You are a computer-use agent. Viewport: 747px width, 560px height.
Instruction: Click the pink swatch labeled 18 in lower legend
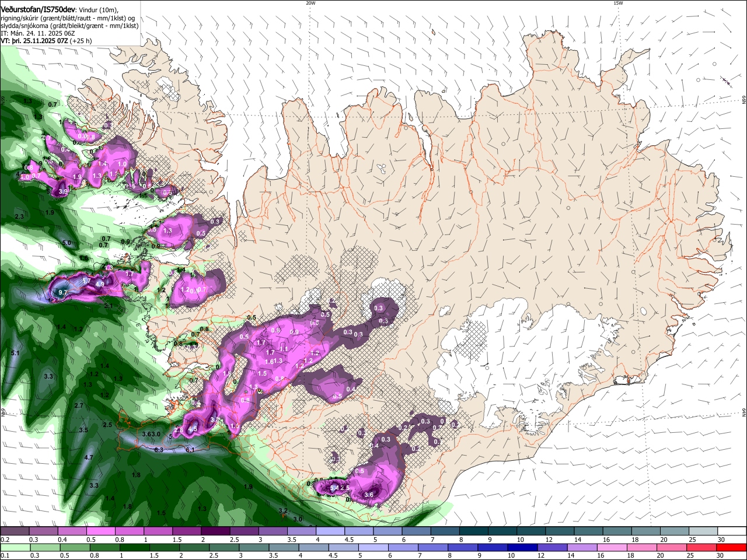click(x=641, y=547)
